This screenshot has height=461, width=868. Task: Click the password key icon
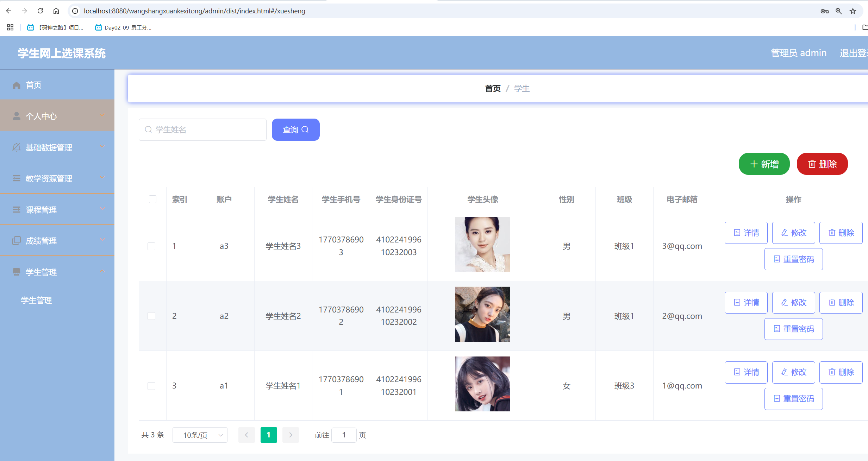(x=824, y=11)
